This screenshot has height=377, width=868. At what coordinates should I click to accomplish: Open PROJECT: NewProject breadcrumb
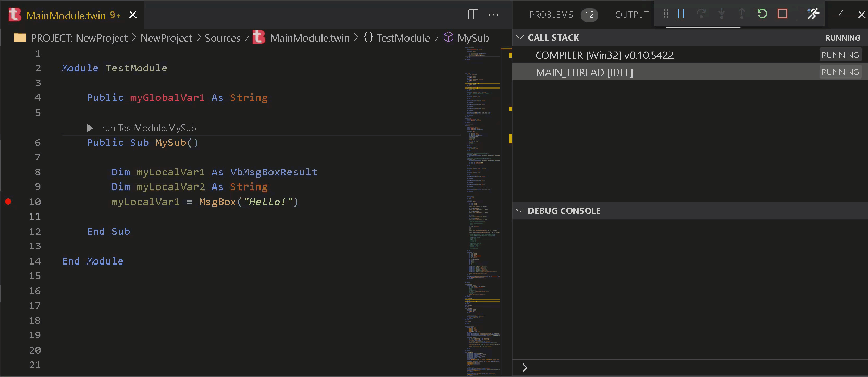click(x=79, y=38)
